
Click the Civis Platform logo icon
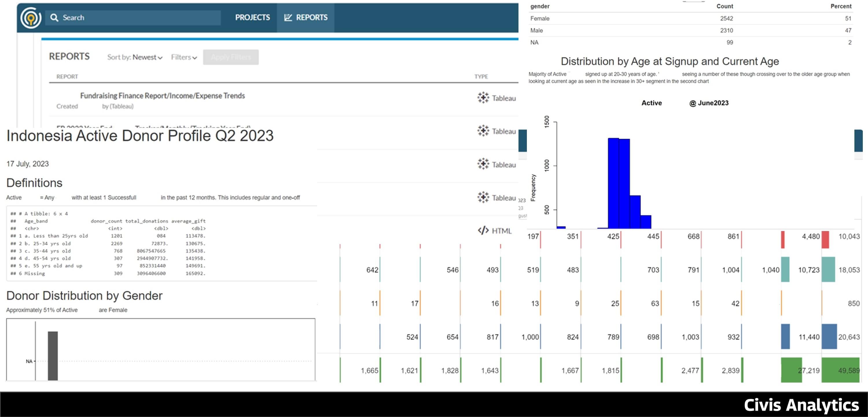point(31,18)
